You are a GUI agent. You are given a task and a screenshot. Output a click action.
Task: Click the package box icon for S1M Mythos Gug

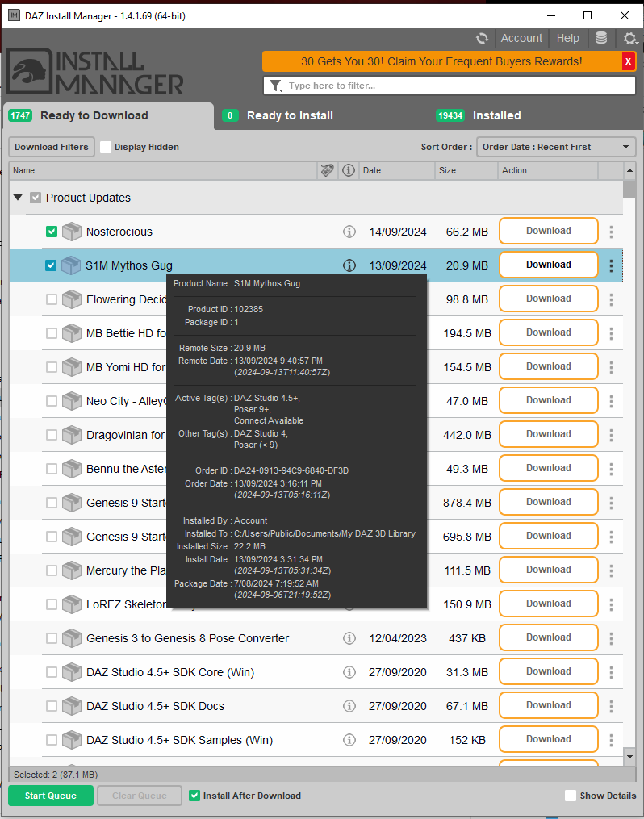coord(72,265)
